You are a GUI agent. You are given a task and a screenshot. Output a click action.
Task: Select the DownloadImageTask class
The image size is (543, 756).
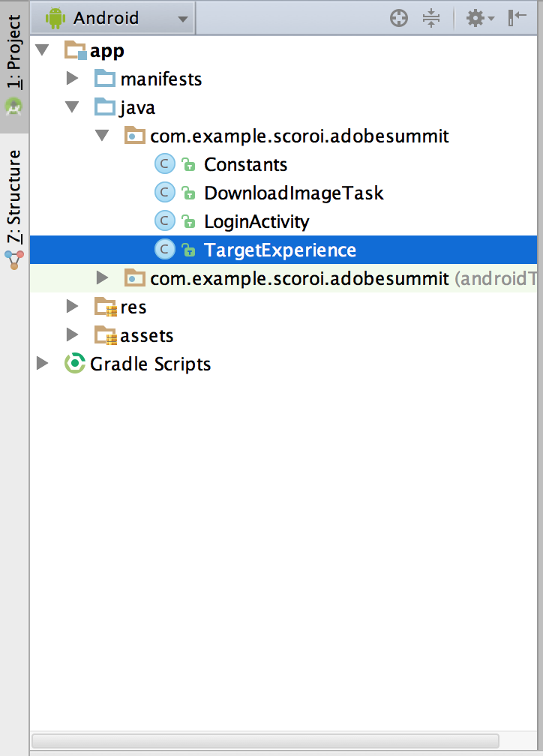[x=293, y=193]
